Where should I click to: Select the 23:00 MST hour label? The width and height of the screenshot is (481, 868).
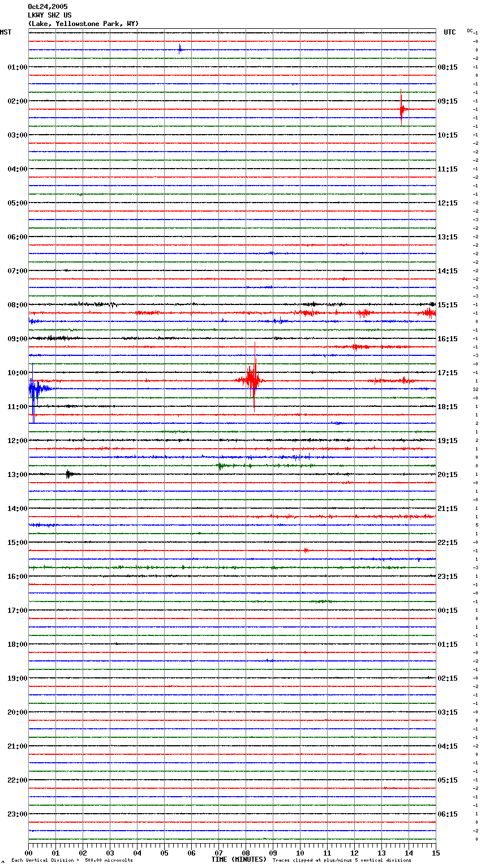pyautogui.click(x=18, y=814)
